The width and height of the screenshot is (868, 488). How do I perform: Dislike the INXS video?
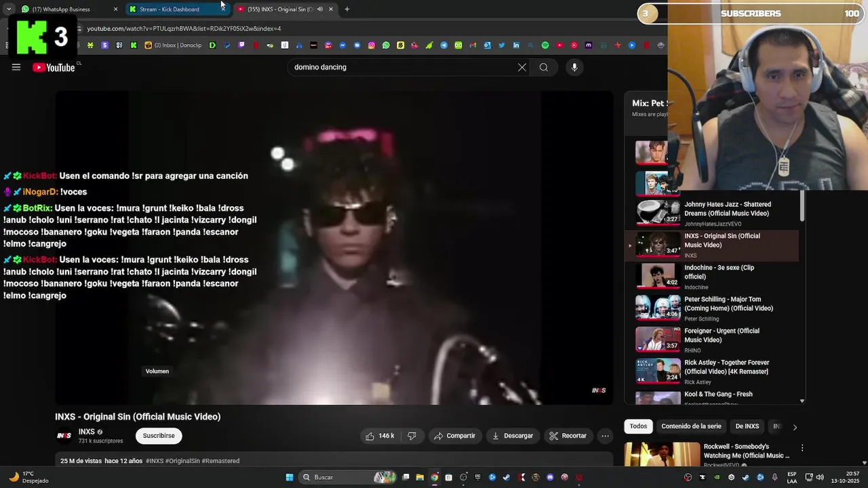point(412,436)
